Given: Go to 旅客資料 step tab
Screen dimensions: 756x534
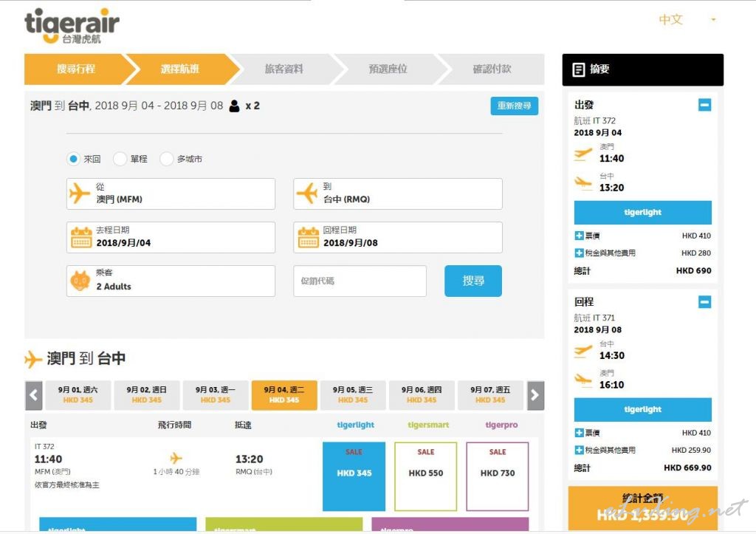Looking at the screenshot, I should tap(284, 69).
